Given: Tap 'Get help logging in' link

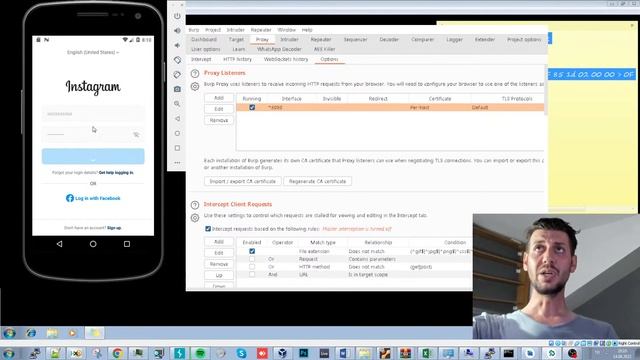Looking at the screenshot, I should click(116, 173).
